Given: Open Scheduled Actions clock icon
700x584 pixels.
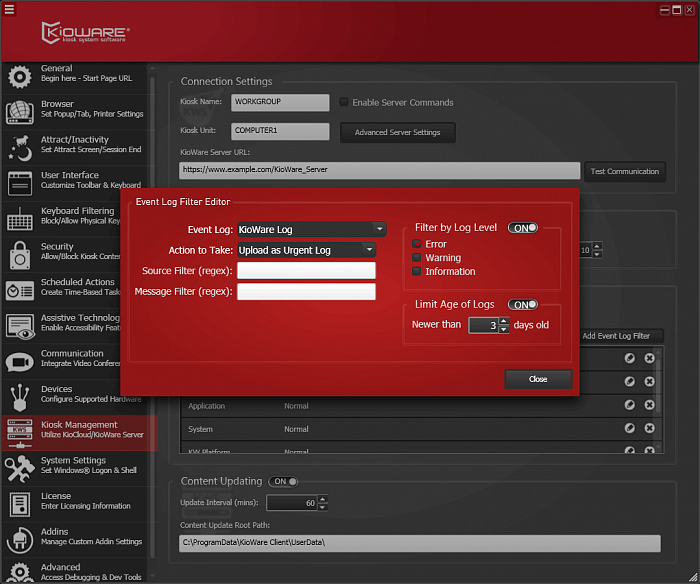Looking at the screenshot, I should point(19,291).
